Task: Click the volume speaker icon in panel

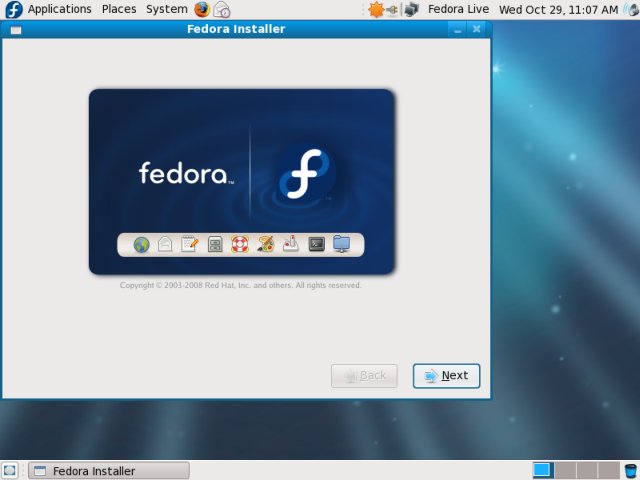Action: coord(632,9)
